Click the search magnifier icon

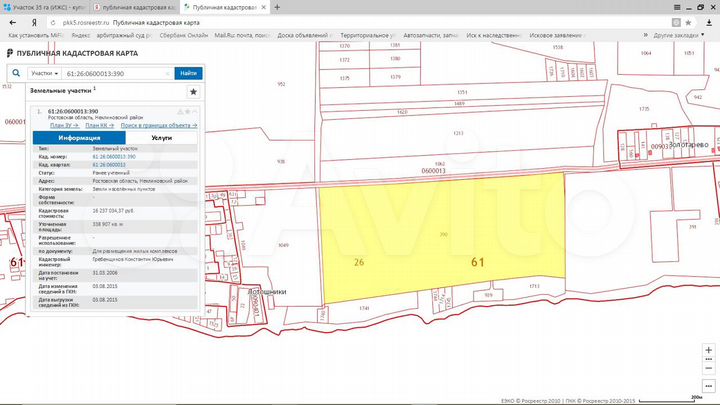(18, 73)
